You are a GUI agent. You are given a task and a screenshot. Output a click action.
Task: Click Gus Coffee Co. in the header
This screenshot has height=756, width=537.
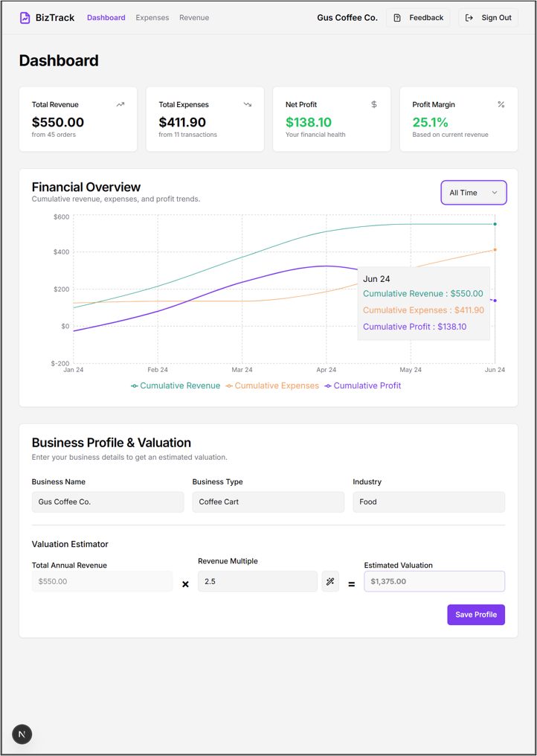pos(347,18)
